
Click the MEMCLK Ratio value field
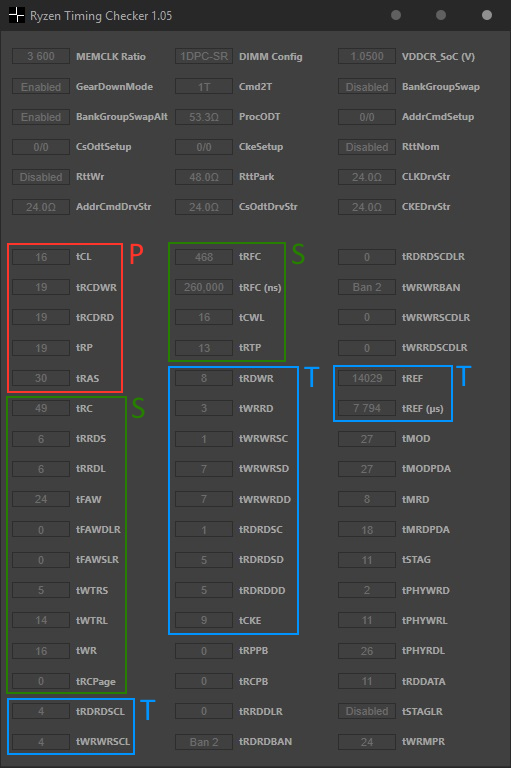point(41,56)
